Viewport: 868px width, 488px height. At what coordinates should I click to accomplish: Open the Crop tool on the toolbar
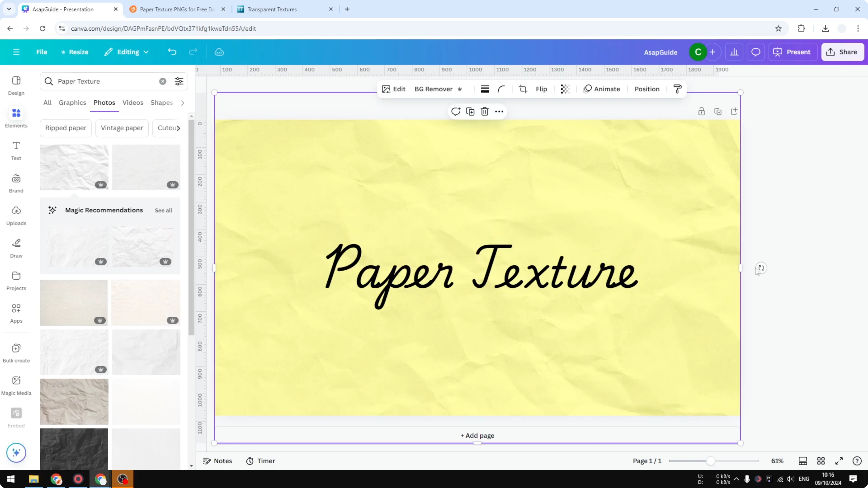(523, 89)
